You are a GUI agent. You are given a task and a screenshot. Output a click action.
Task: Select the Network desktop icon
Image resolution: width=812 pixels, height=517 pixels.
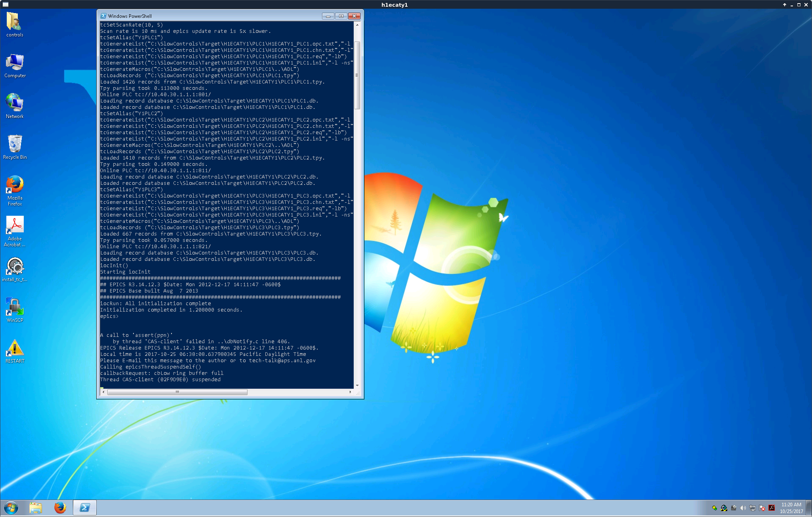[x=15, y=106]
